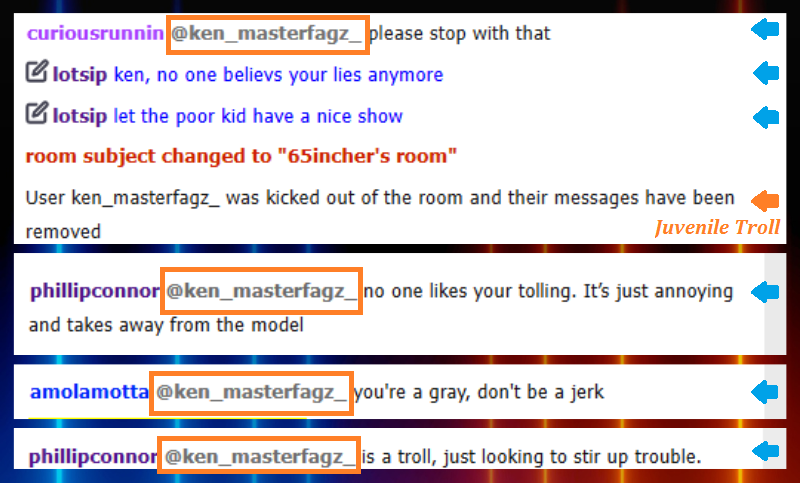Open curiousrunnin user profile name

pos(95,33)
